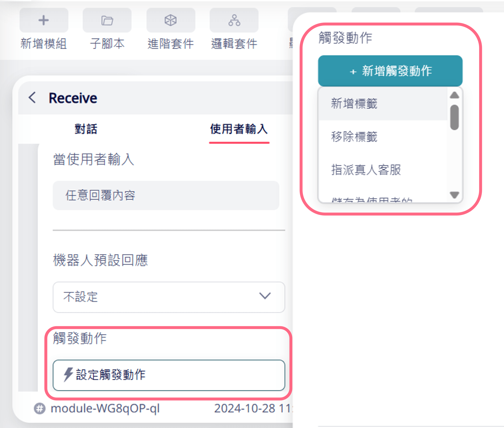This screenshot has width=504, height=428.
Task: Click the 新增觸發動作 button
Action: [390, 71]
